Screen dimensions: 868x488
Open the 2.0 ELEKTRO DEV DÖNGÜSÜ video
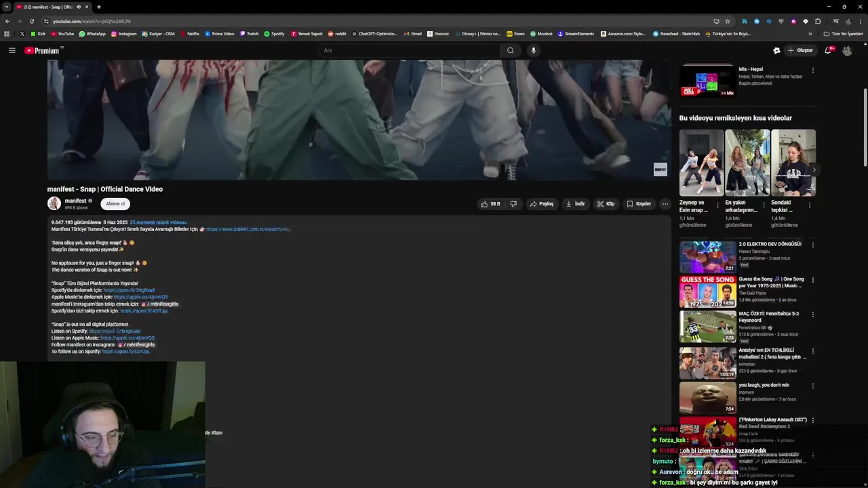[x=707, y=256]
